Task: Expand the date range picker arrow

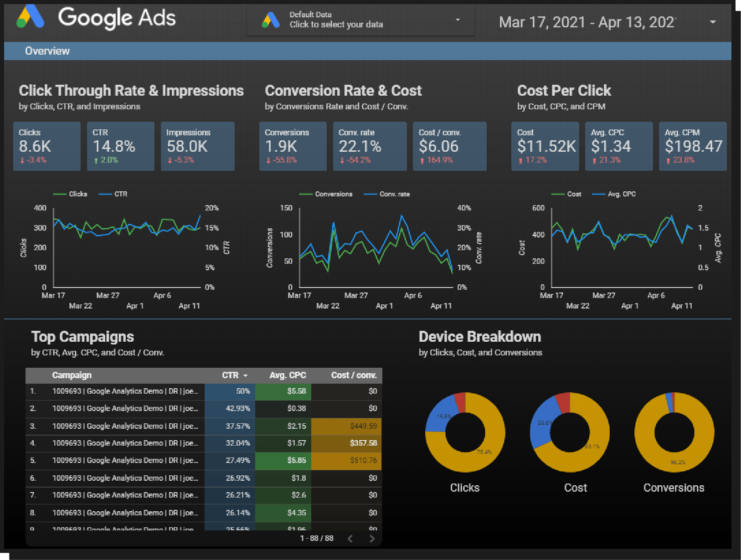Action: click(x=713, y=22)
